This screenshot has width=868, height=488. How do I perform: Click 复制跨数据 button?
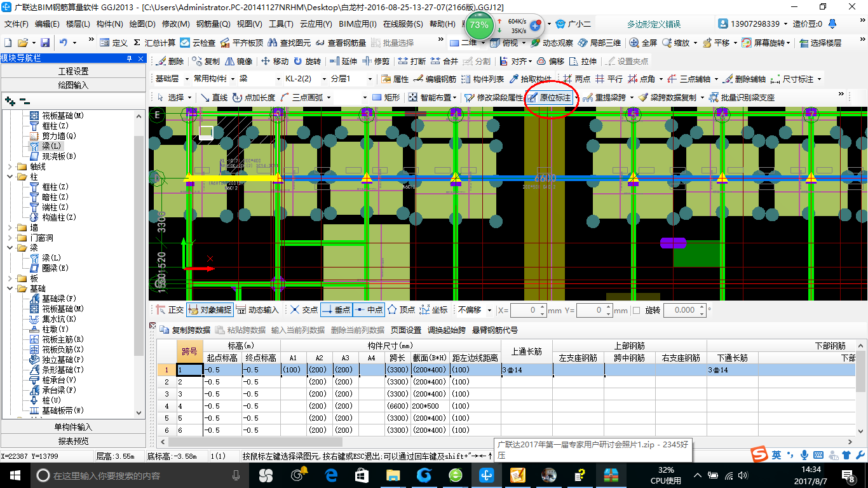pos(185,330)
